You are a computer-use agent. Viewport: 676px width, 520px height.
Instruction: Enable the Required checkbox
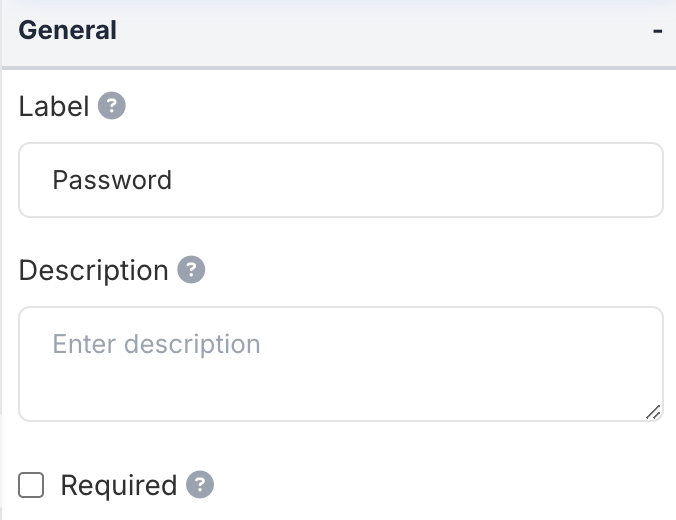pos(32,486)
